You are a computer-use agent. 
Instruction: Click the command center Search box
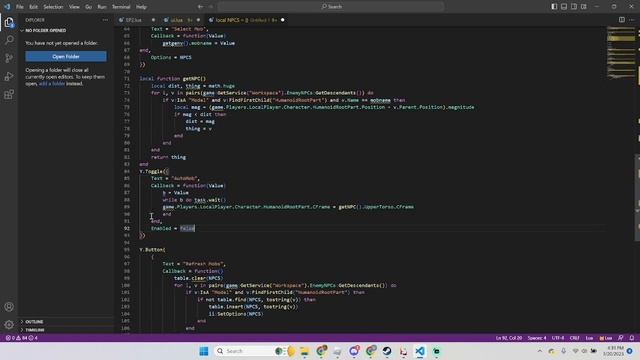coord(331,7)
